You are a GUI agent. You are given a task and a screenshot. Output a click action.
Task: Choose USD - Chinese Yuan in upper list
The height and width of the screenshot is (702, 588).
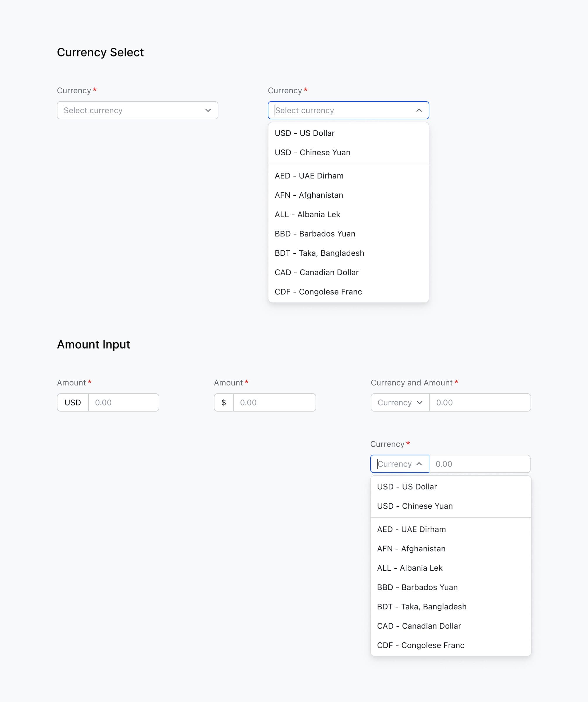tap(312, 152)
